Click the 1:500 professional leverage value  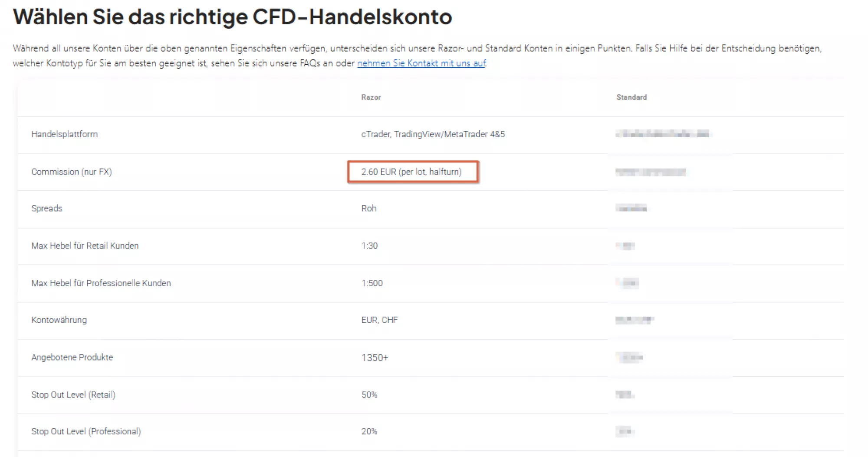(x=372, y=283)
